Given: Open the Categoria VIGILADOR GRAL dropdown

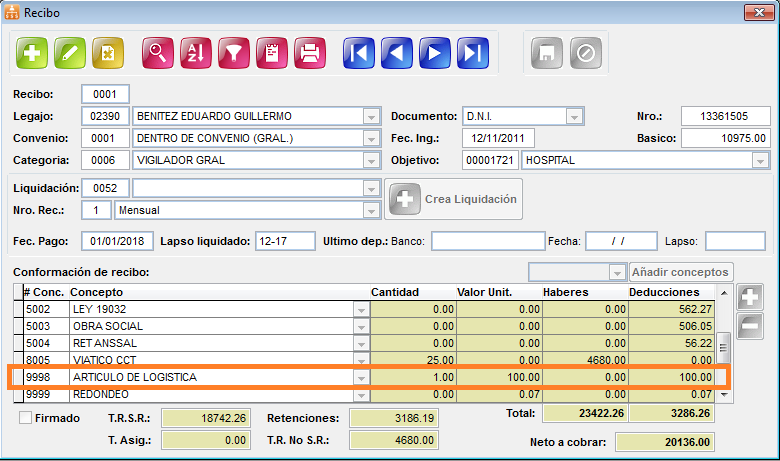Looking at the screenshot, I should (371, 161).
